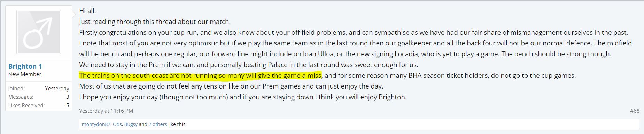The image size is (644, 134).
Task: Open the Messages count of 3
Action: [68, 97]
